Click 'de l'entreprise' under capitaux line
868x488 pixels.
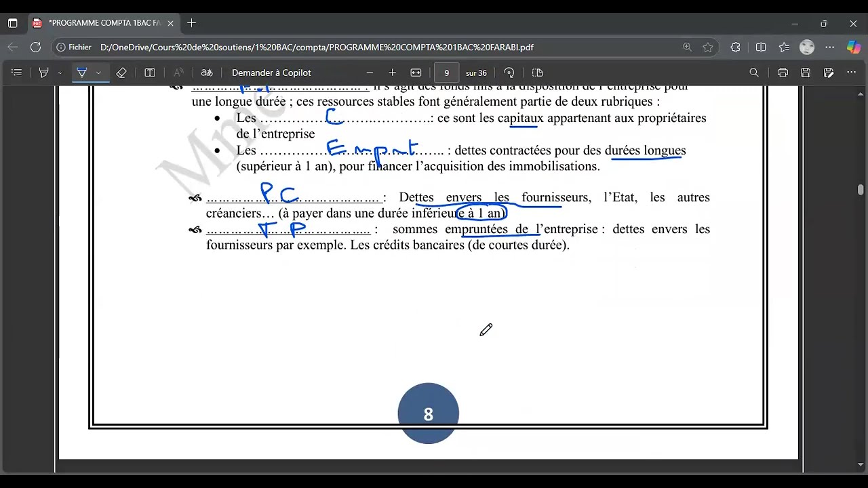coord(275,134)
